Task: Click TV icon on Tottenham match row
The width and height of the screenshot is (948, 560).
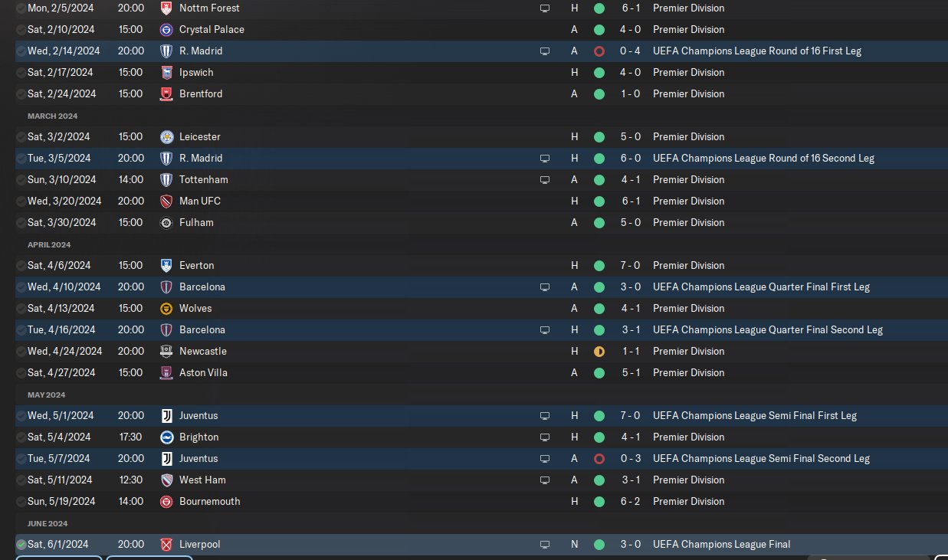Action: coord(545,179)
